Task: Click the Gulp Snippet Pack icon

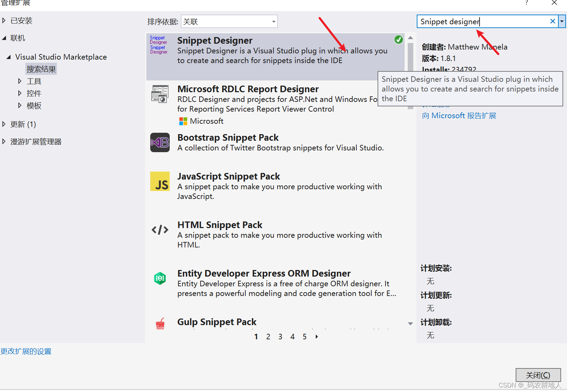Action: [160, 323]
